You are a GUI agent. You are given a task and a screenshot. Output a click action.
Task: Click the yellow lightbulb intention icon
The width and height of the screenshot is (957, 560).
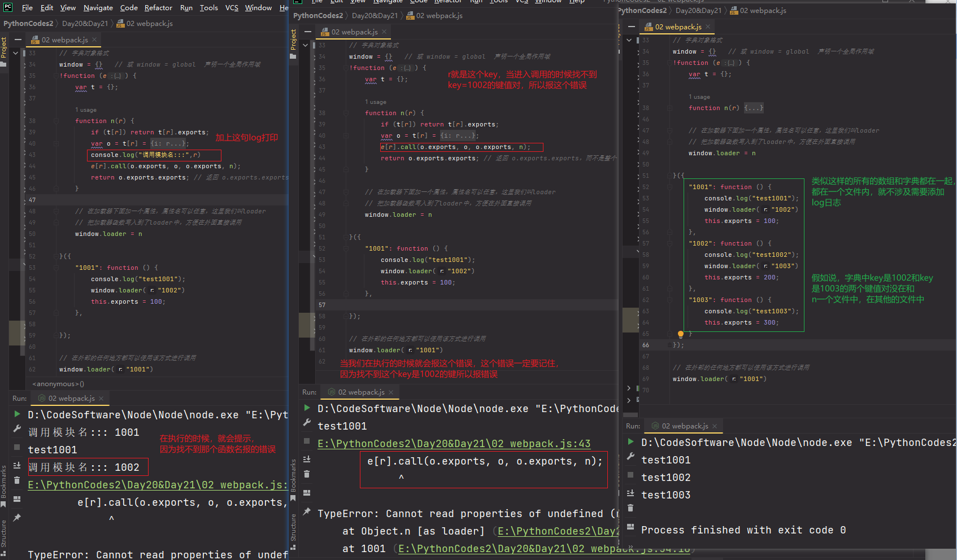pyautogui.click(x=681, y=334)
